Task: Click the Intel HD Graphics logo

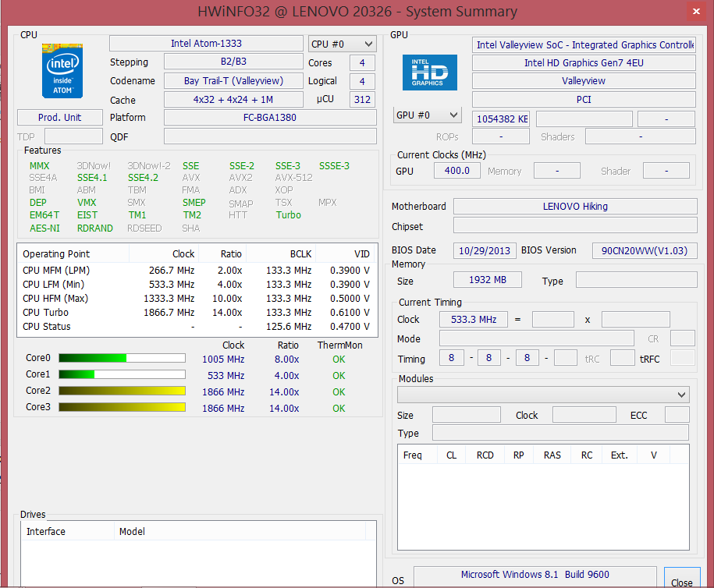Action: 429,73
